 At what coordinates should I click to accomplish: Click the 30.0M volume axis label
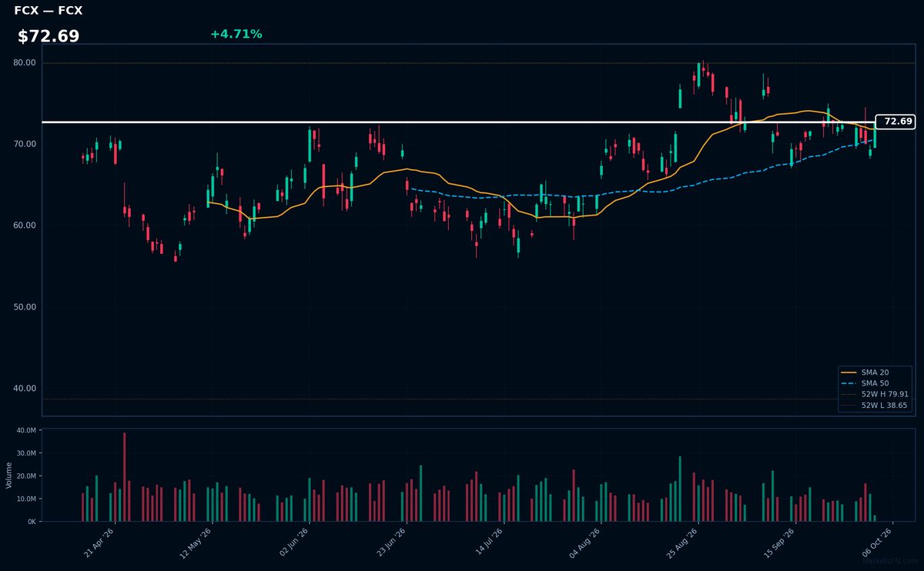pos(27,453)
